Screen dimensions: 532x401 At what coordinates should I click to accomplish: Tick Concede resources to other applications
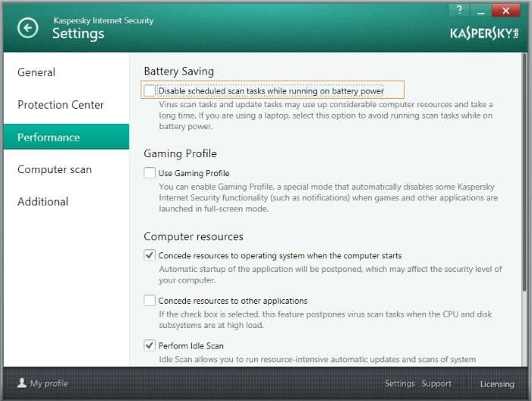click(150, 301)
